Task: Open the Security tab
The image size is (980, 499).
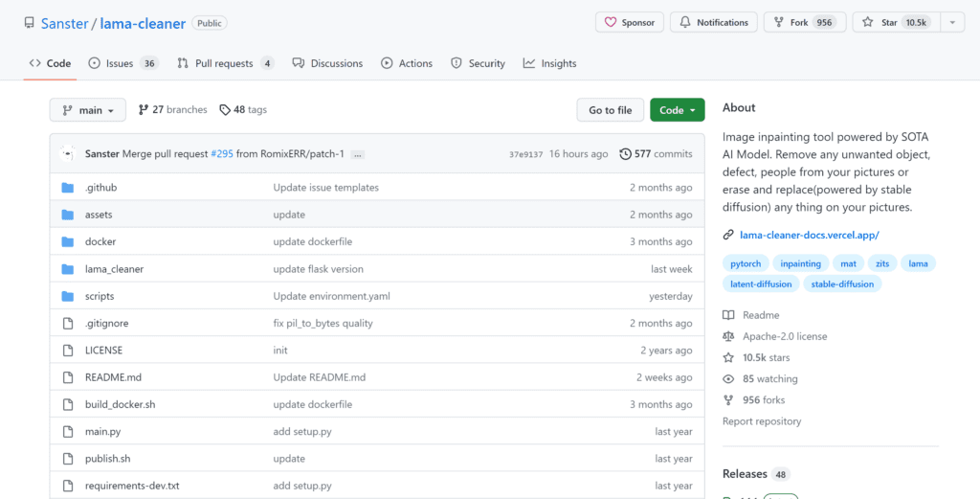Action: (x=479, y=63)
